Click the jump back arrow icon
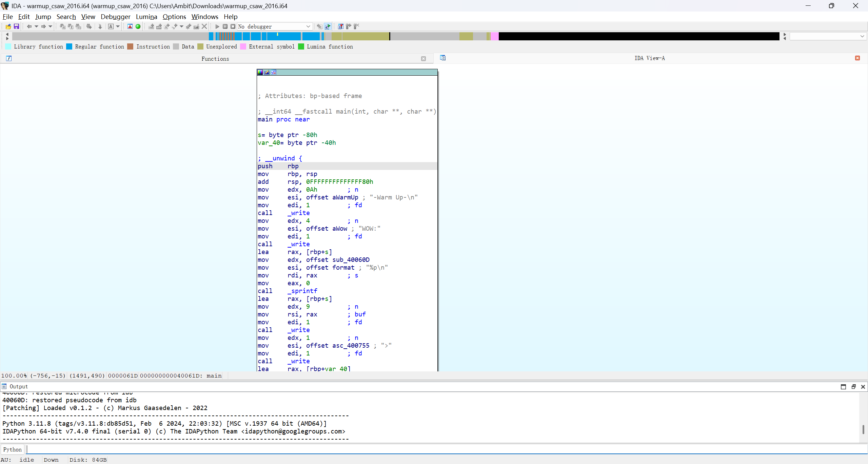 coord(29,26)
